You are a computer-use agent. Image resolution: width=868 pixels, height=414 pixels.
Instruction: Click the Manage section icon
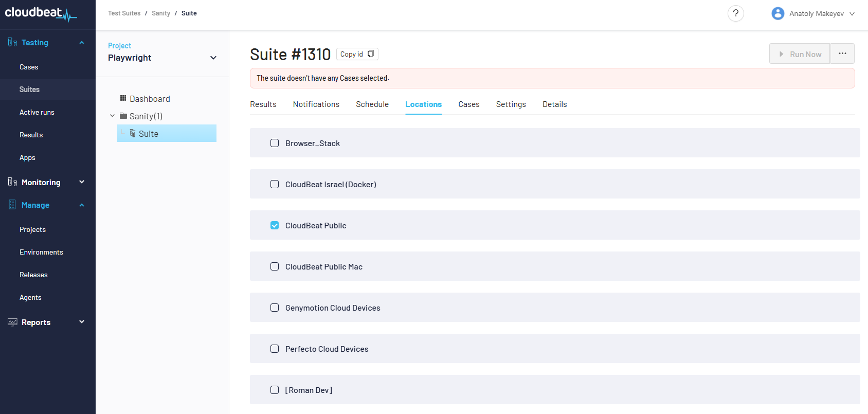tap(12, 205)
